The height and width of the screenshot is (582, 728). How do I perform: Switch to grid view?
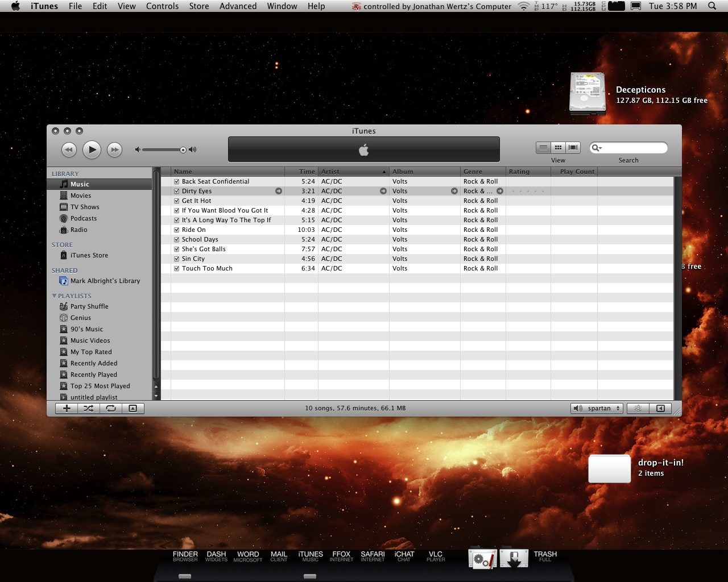click(x=558, y=148)
